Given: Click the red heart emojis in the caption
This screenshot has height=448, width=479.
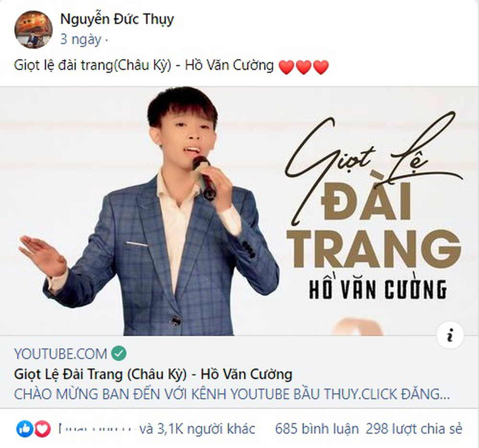Looking at the screenshot, I should click(x=304, y=67).
